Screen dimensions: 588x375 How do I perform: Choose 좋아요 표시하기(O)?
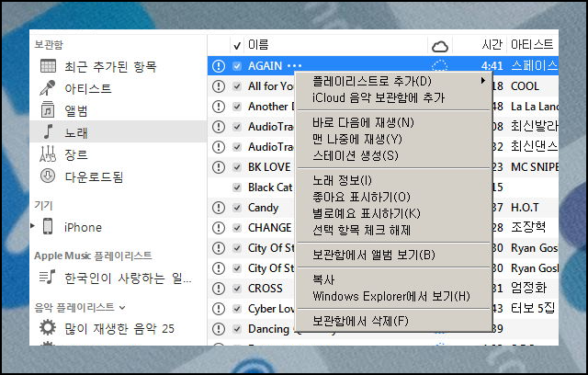click(x=361, y=197)
